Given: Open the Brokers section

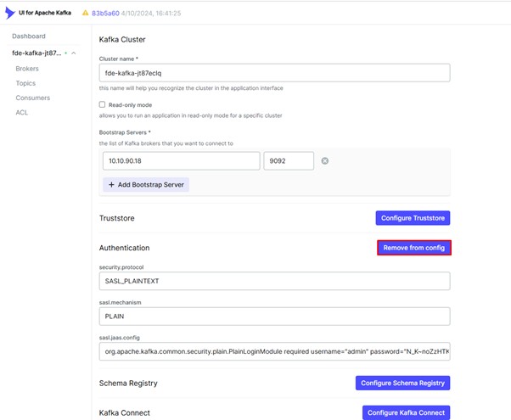Looking at the screenshot, I should click(x=27, y=69).
